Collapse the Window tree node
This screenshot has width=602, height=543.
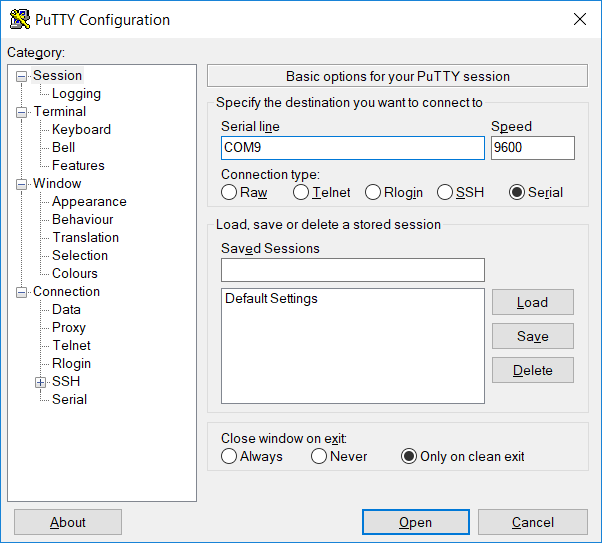[22, 184]
